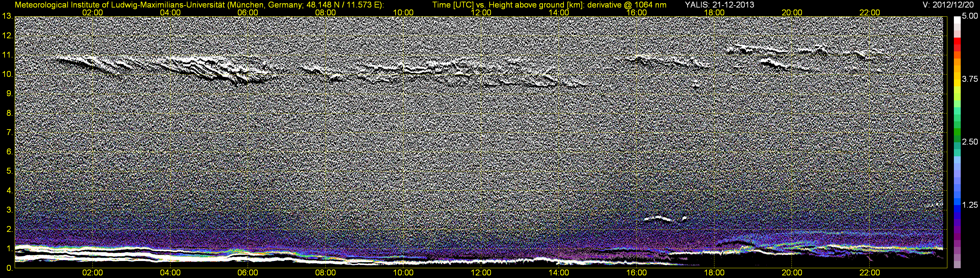
Task: Click the isolated white cloud patch near 16:30 at 2.5 km
Action: [x=658, y=218]
